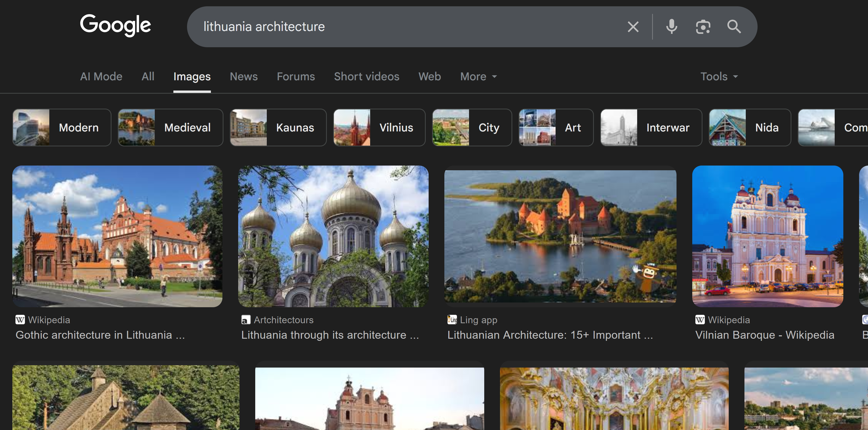Click the Trakai island castle thumbnail

click(560, 236)
